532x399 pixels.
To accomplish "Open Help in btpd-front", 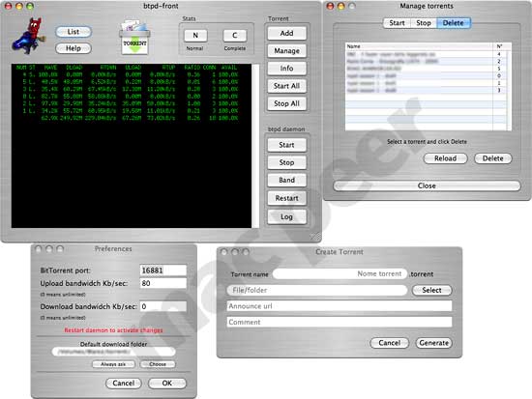I will coord(74,48).
